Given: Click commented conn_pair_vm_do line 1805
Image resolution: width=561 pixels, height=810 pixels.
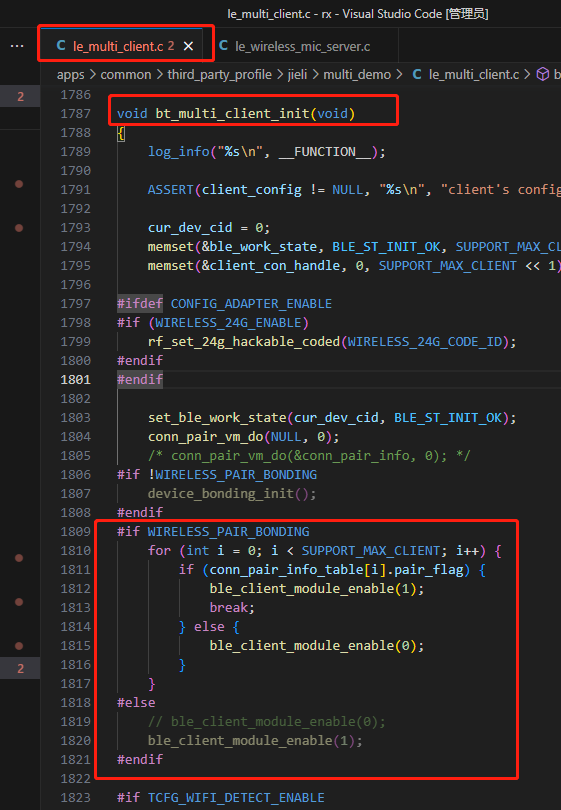Looking at the screenshot, I should (x=309, y=456).
